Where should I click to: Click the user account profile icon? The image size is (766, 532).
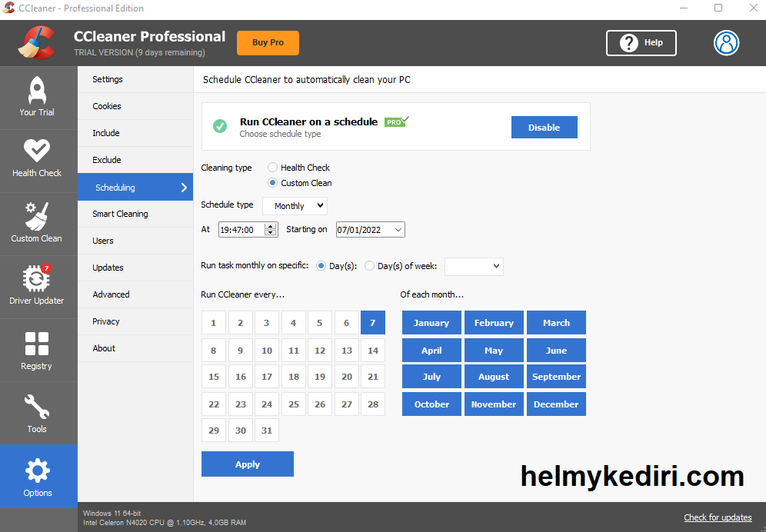point(727,43)
